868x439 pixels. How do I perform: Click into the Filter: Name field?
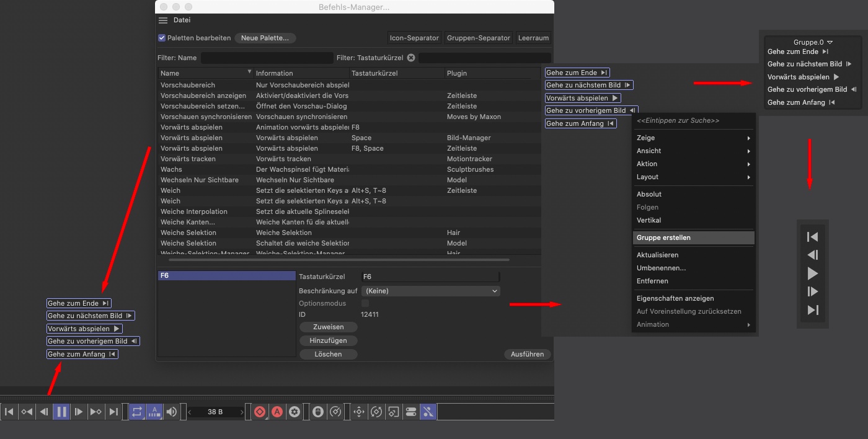click(267, 58)
